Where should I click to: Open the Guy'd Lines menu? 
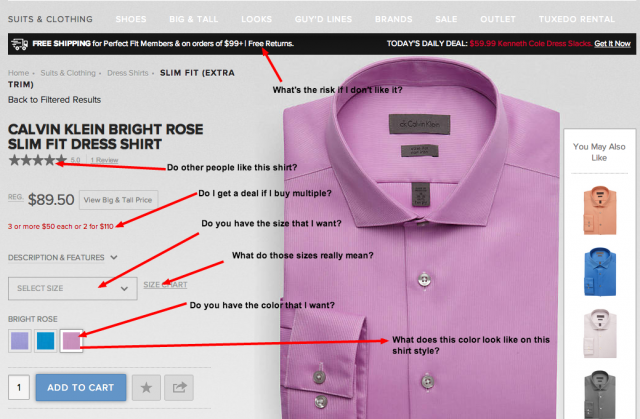[x=323, y=19]
